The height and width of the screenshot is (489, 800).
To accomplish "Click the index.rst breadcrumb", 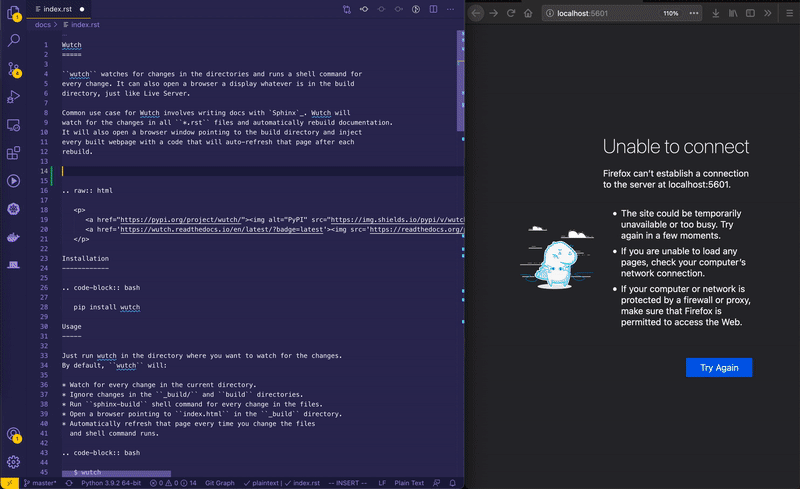I will pos(81,25).
